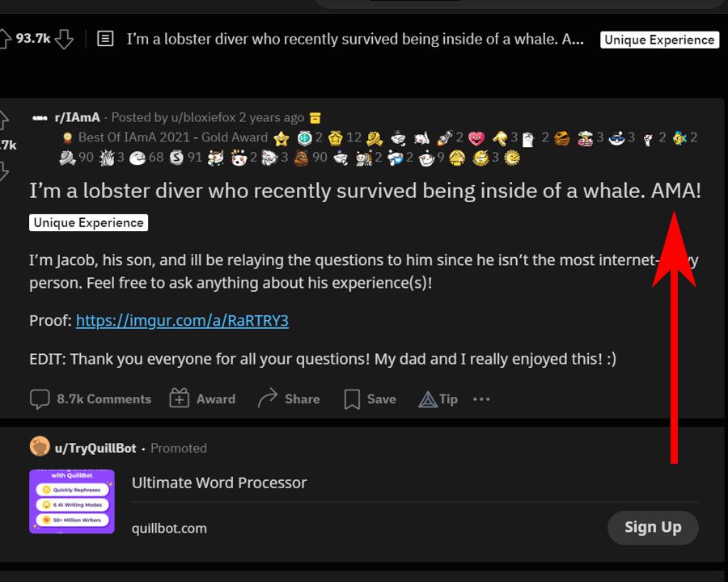
Task: Expand the gold star award in the awards row
Action: pyautogui.click(x=280, y=137)
